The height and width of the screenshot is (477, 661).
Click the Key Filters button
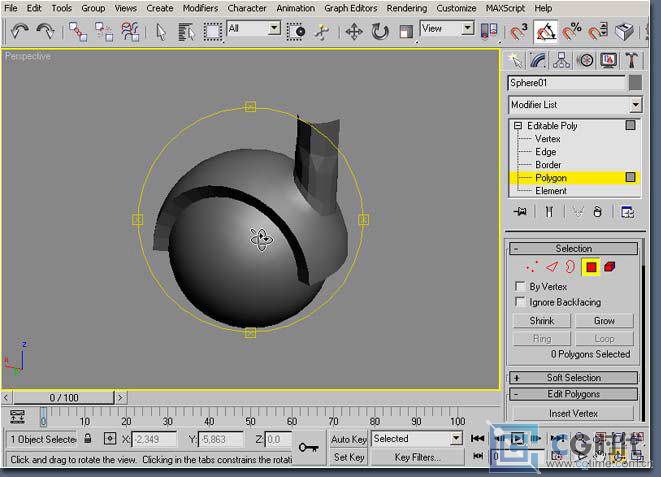(417, 457)
